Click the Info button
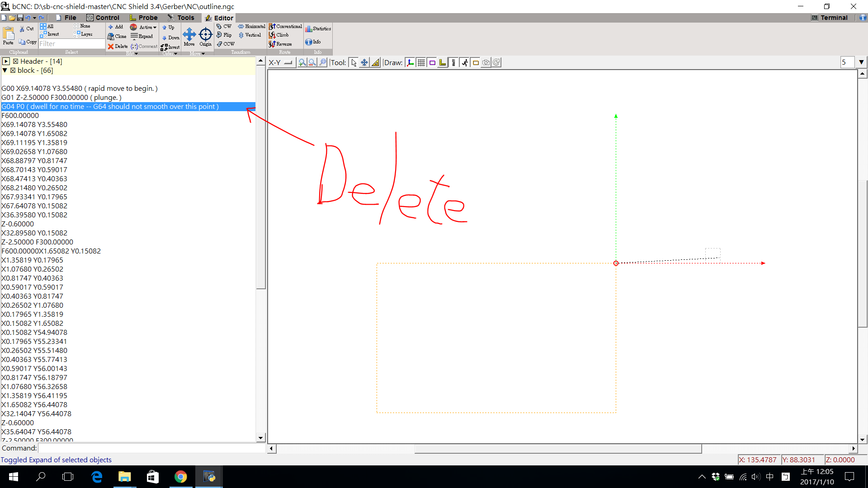Image resolution: width=868 pixels, height=488 pixels. click(312, 42)
